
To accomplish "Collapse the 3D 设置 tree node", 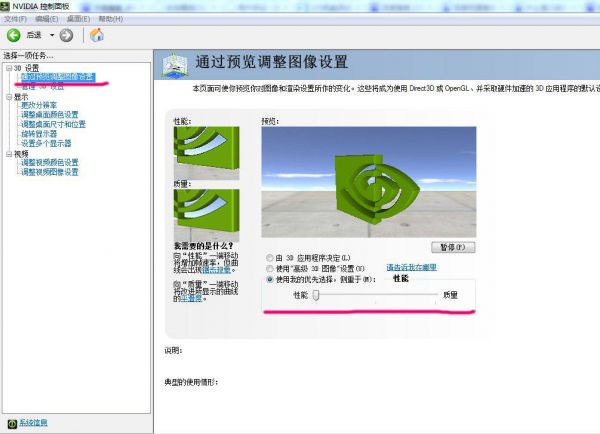I will click(x=8, y=69).
